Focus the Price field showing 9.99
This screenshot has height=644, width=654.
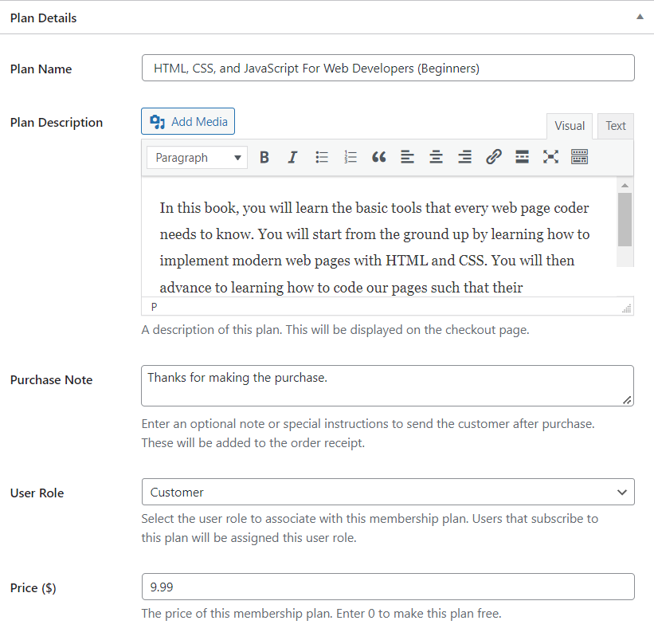coord(388,587)
